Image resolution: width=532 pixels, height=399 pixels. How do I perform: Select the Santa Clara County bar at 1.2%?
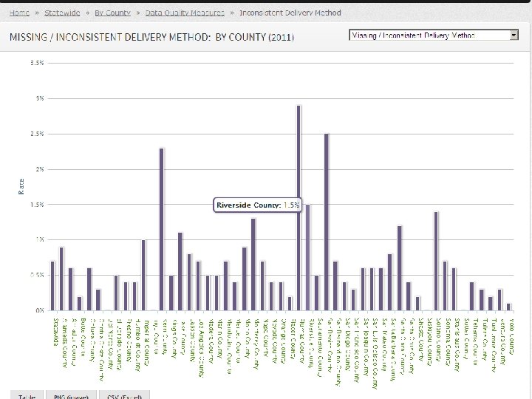tap(399, 268)
